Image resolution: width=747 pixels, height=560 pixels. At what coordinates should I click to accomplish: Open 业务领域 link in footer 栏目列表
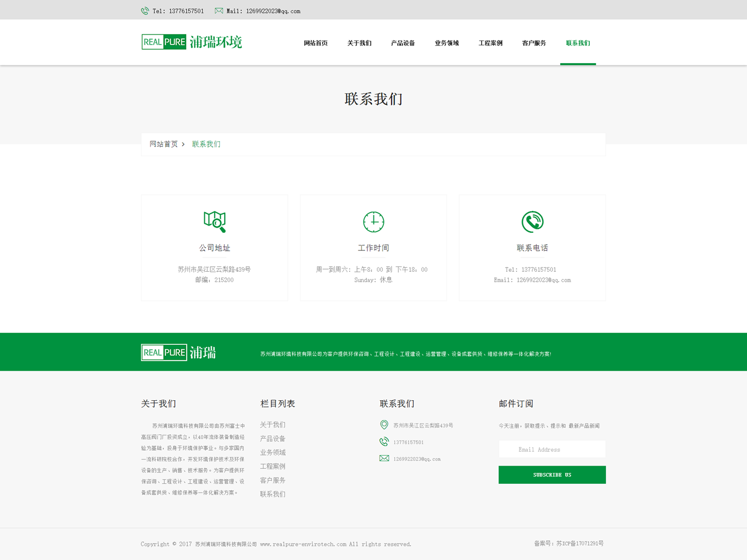click(272, 453)
